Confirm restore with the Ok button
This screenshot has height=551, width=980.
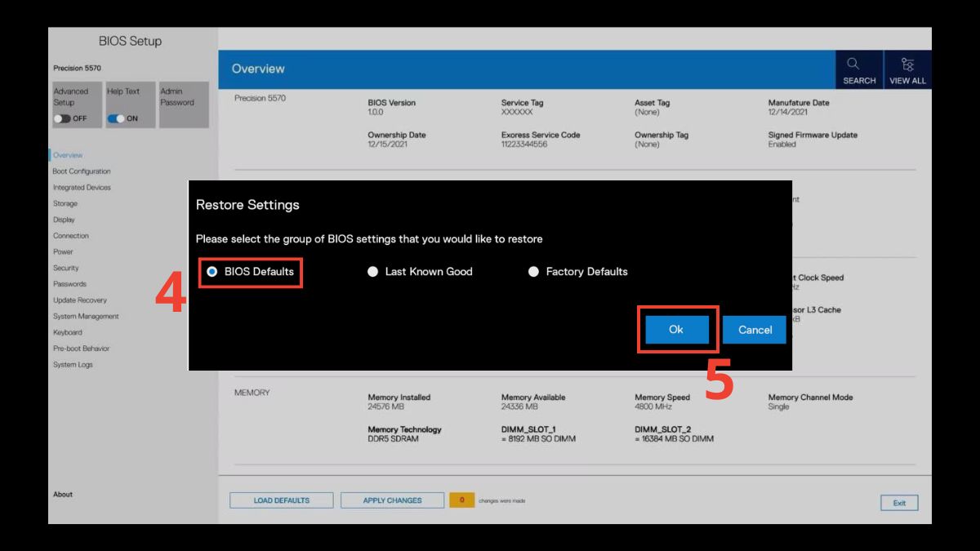click(675, 330)
